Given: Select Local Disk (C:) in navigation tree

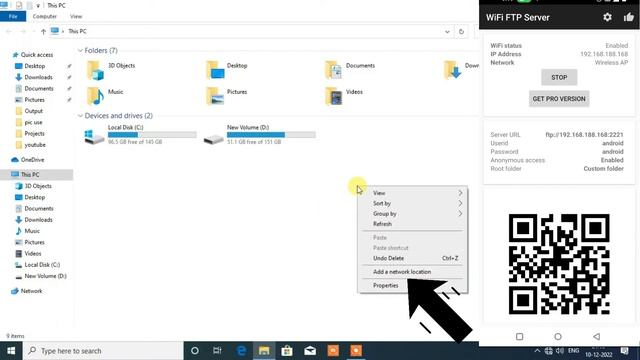Looking at the screenshot, I should [x=42, y=265].
